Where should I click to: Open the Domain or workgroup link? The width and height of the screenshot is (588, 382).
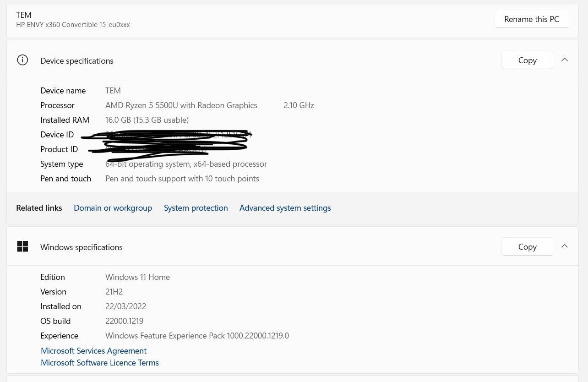point(113,208)
